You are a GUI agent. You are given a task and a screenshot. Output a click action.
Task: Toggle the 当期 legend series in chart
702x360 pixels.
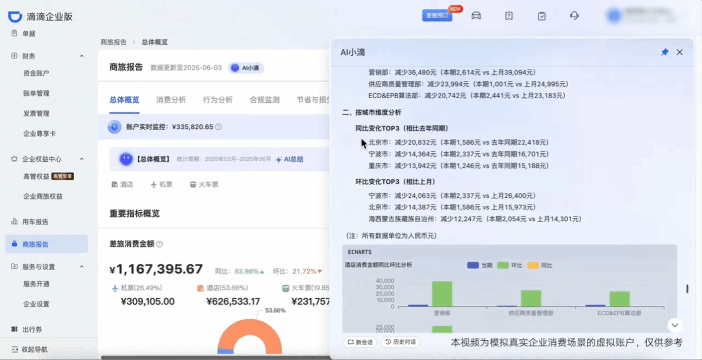[479, 266]
